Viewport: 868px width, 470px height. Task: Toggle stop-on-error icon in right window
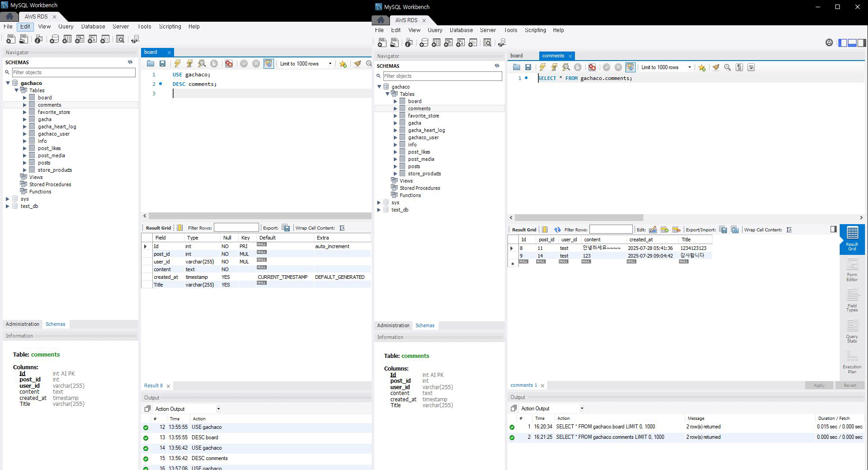(592, 67)
